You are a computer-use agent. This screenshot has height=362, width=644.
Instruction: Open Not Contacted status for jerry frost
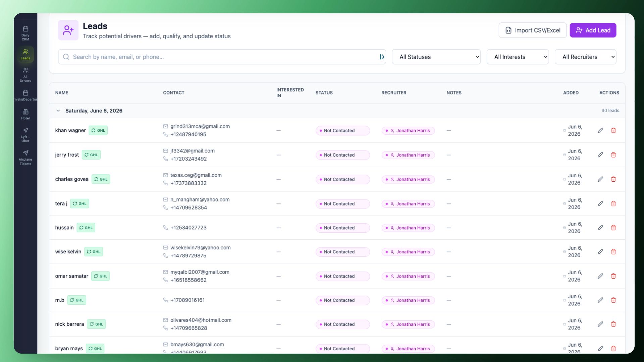click(x=342, y=155)
